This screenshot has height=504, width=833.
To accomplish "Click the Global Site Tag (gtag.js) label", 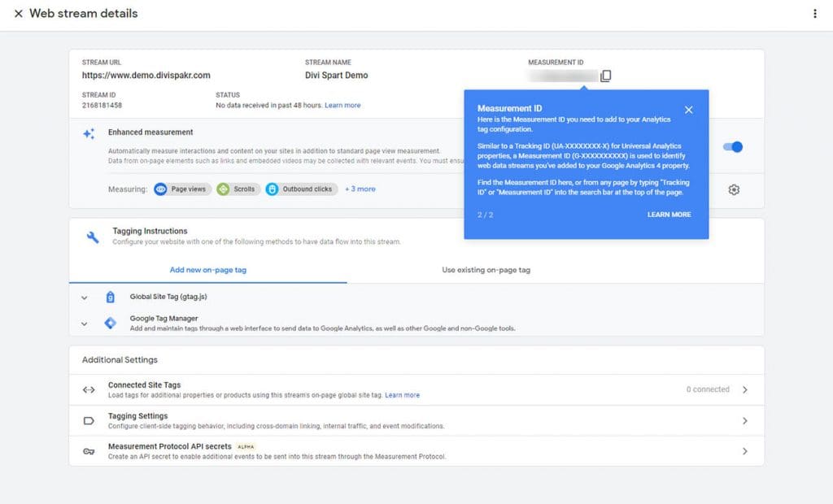I will [168, 297].
